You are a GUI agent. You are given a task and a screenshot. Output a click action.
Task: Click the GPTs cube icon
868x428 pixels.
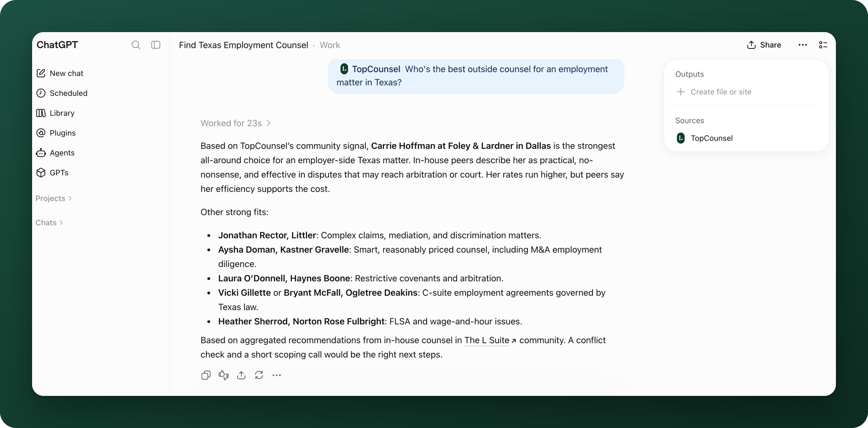click(41, 172)
